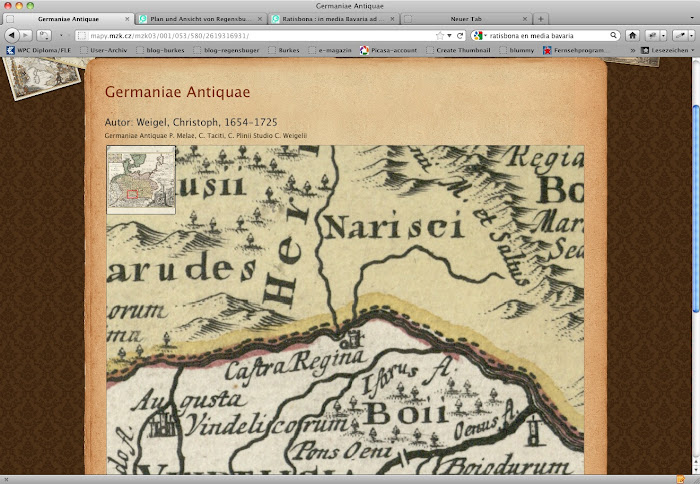The height and width of the screenshot is (484, 700).
Task: Bookmark this page with the star icon
Action: (x=440, y=35)
